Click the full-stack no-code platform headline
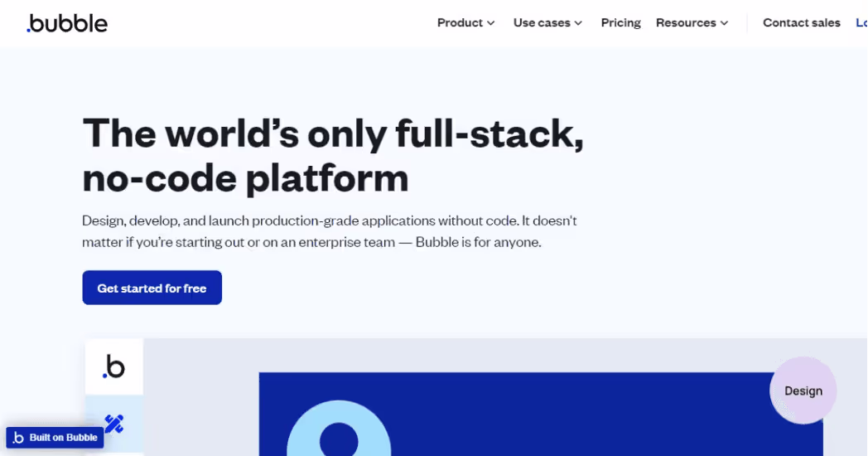 pos(333,155)
